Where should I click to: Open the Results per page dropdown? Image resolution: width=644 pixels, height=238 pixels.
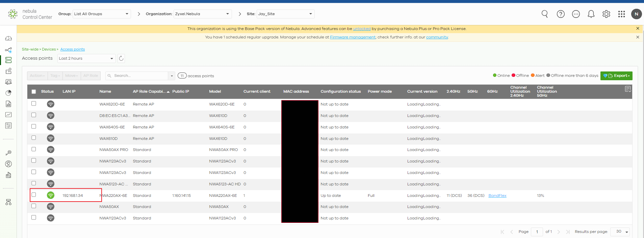pyautogui.click(x=620, y=232)
